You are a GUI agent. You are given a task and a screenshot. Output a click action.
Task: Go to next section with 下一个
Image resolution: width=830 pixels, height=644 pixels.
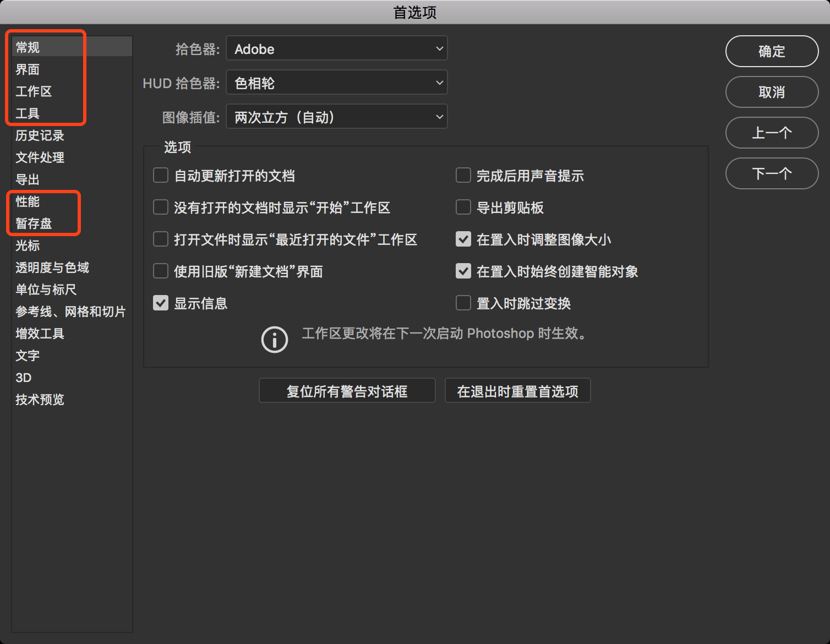[772, 173]
